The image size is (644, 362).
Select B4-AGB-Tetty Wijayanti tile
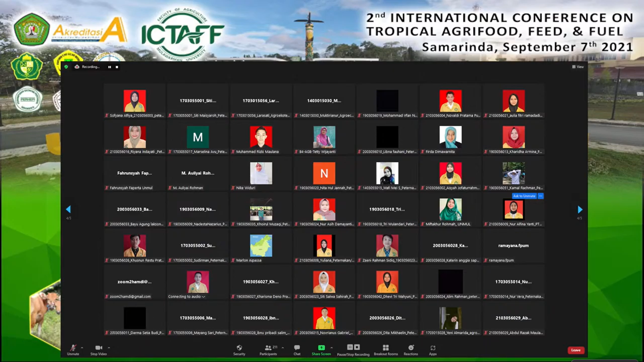tap(324, 137)
